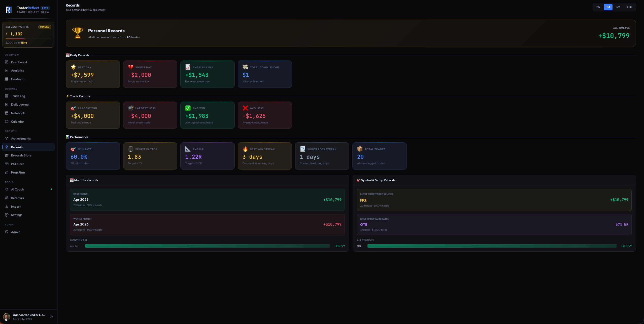The image size is (644, 324).
Task: Click the Avg Daily P&L chart icon
Action: point(188,67)
